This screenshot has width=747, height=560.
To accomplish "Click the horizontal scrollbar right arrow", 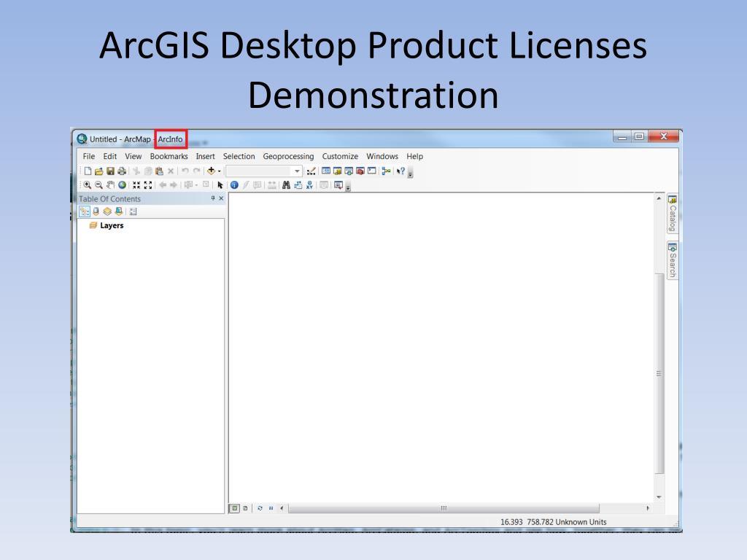I will [648, 508].
